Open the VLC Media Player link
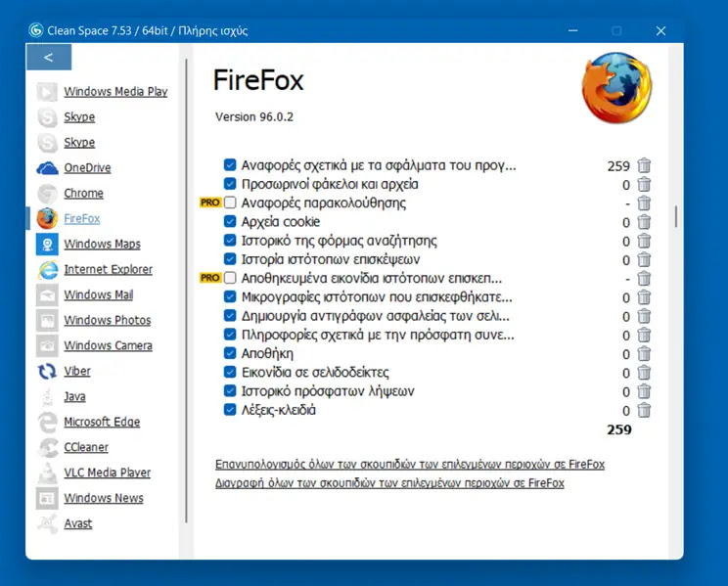The height and width of the screenshot is (586, 728). pos(108,473)
